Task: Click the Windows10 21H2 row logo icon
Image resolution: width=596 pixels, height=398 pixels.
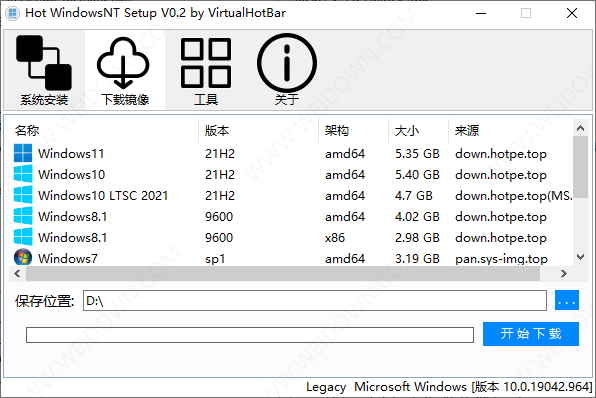Action: pos(23,174)
